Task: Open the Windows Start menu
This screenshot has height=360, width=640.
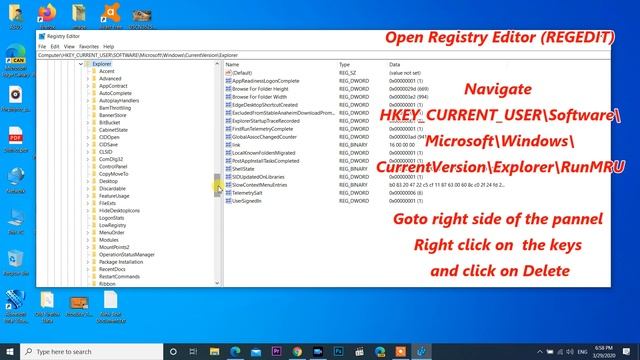Action: [x=10, y=351]
